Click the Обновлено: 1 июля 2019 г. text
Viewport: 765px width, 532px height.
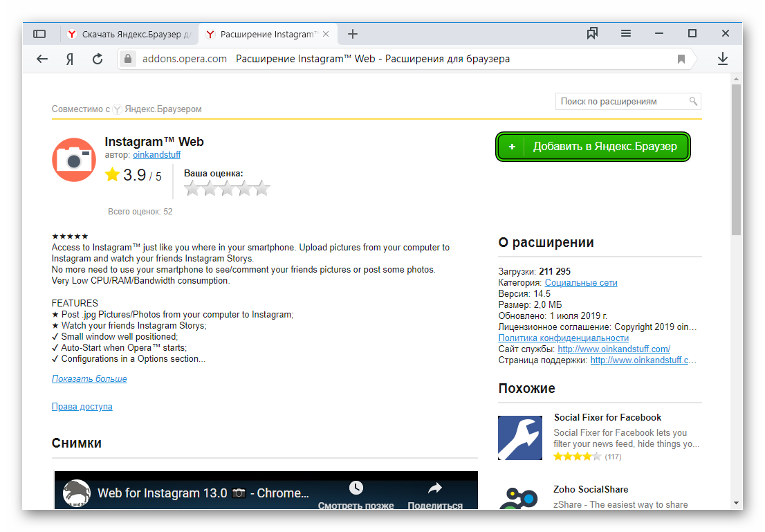(553, 315)
